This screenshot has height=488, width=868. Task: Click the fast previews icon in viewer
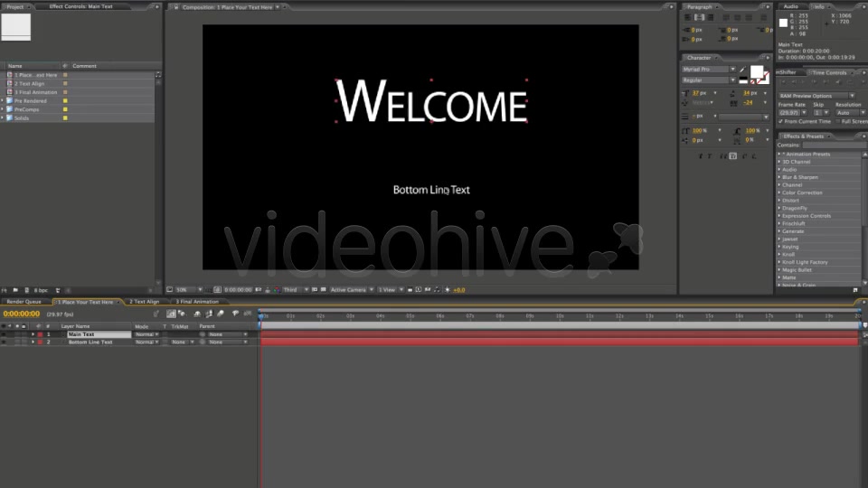pos(418,289)
